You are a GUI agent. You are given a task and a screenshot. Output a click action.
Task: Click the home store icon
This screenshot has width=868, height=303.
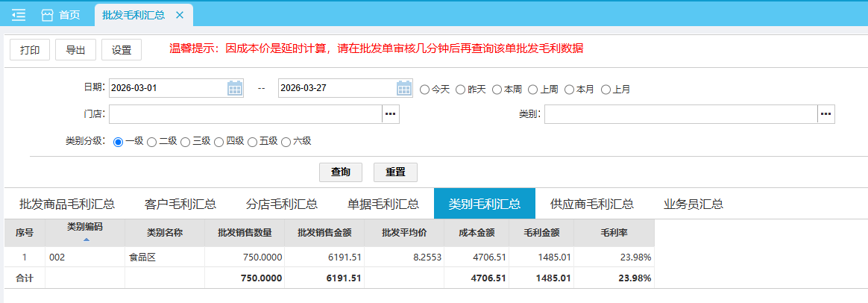(x=48, y=15)
